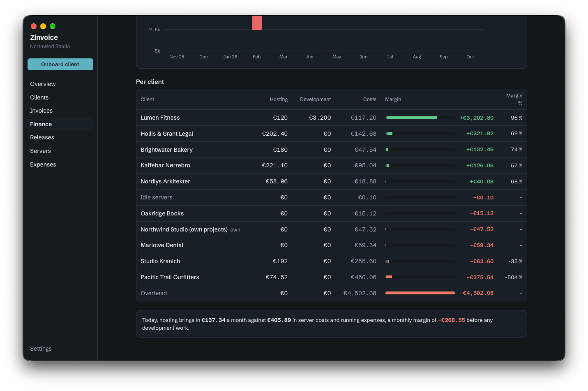Screen dimensions: 588x391
Task: Click the €4,502.08 overhead cost cell
Action: click(x=360, y=293)
